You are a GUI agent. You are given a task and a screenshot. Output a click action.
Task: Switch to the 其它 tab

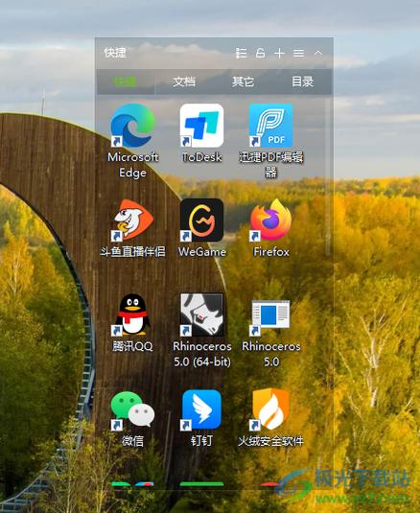point(243,82)
